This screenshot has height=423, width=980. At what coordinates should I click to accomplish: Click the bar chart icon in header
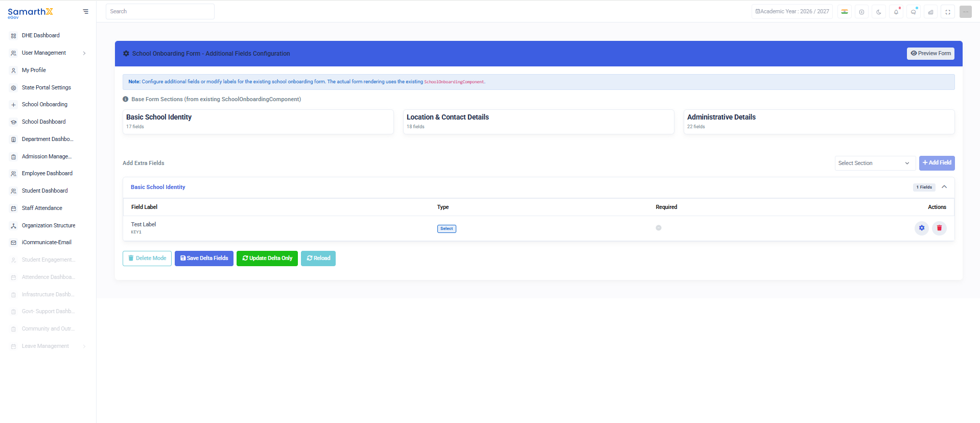pyautogui.click(x=931, y=12)
